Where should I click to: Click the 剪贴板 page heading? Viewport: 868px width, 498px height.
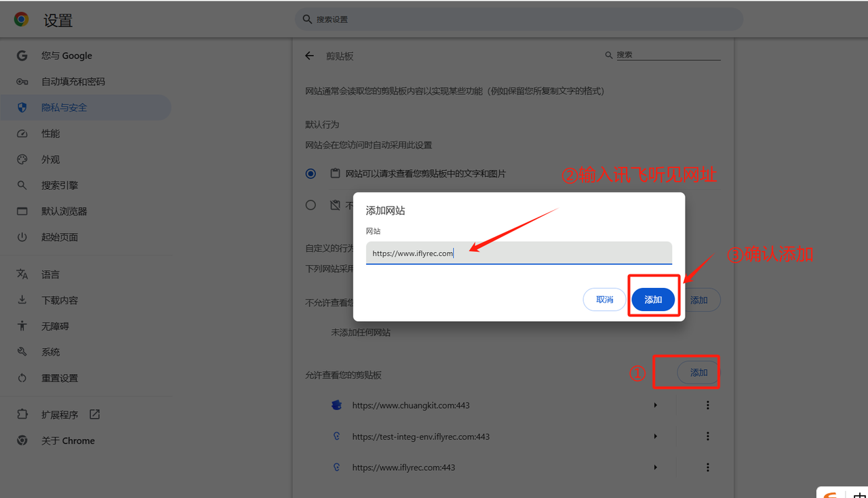pos(340,56)
